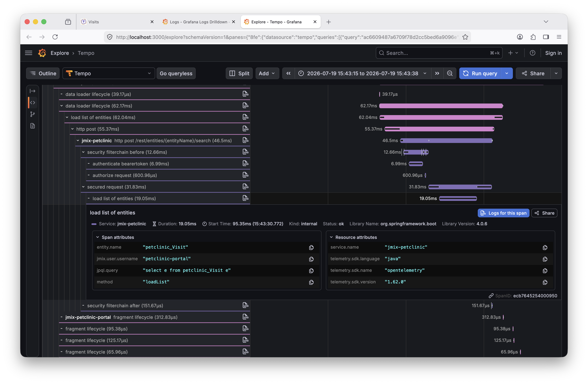
Task: Copy the service.name resource value
Action: pyautogui.click(x=545, y=247)
